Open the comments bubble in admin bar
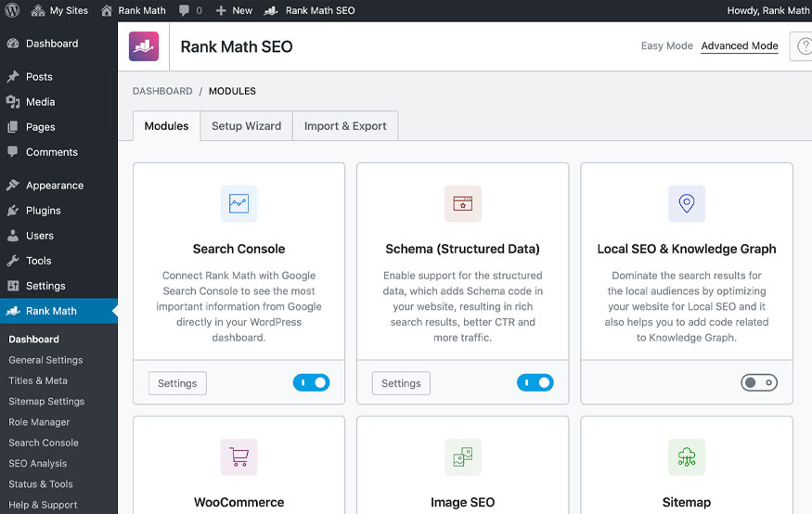Viewport: 812px width, 514px height. coord(190,10)
